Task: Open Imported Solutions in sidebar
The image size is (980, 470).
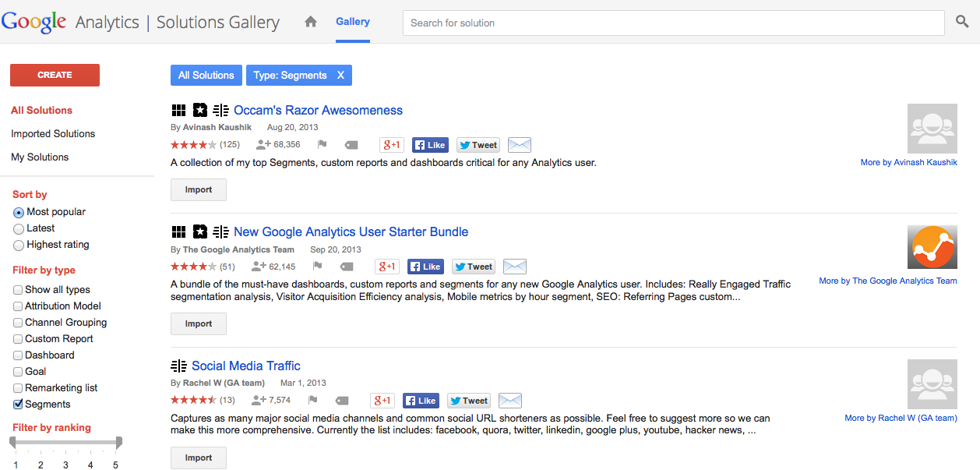Action: coord(53,134)
